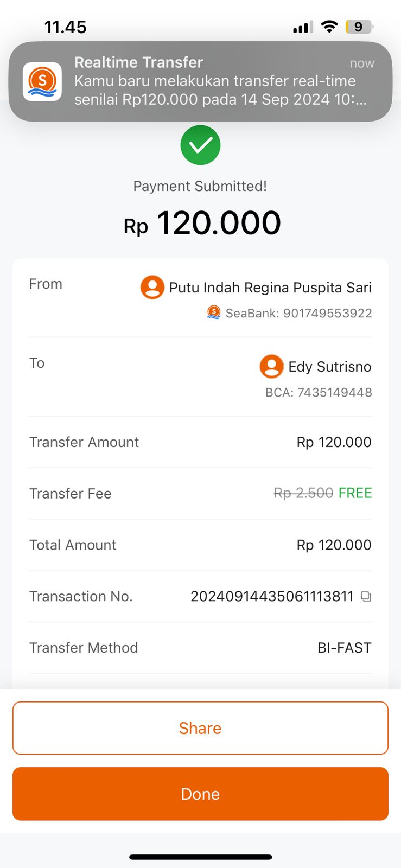Tap the small SeaBank logo beside account number

[x=214, y=312]
